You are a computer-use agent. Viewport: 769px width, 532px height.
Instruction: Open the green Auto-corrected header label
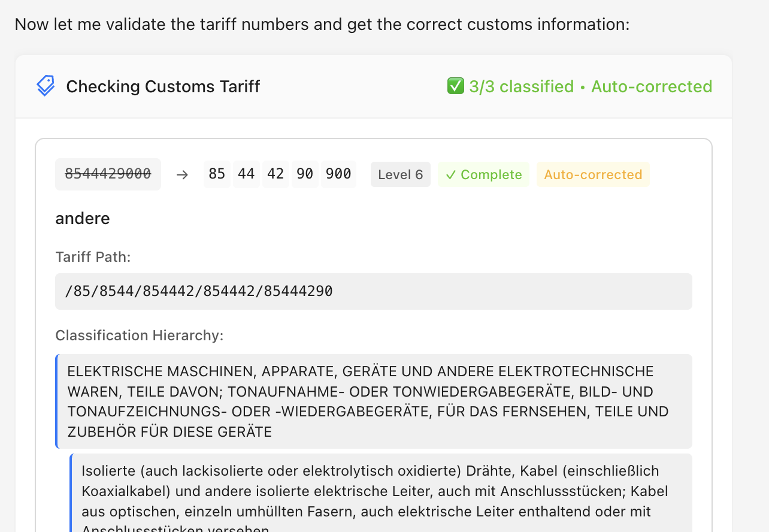click(x=652, y=86)
